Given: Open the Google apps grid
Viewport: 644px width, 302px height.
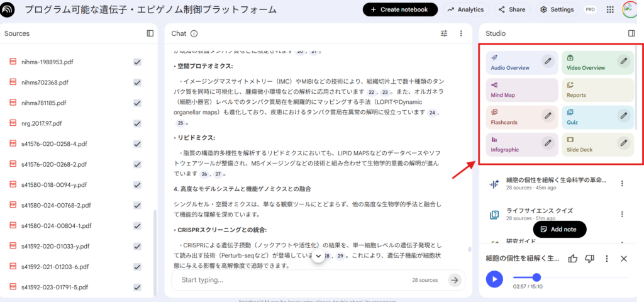Looking at the screenshot, I should tap(609, 9).
